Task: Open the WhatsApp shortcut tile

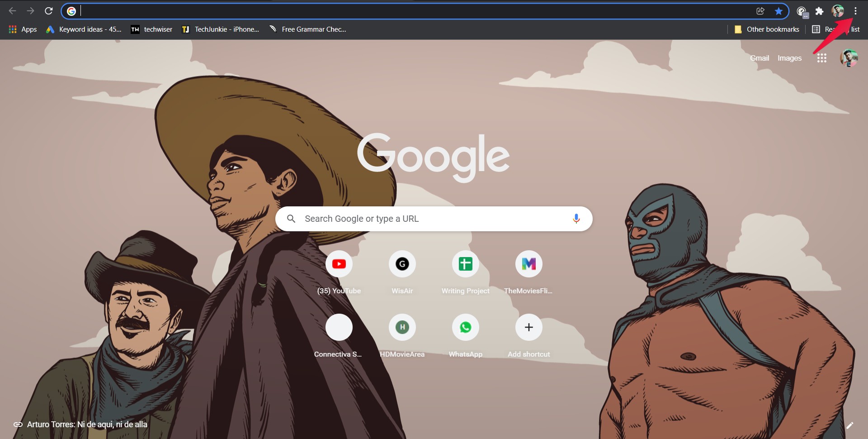Action: [x=466, y=336]
